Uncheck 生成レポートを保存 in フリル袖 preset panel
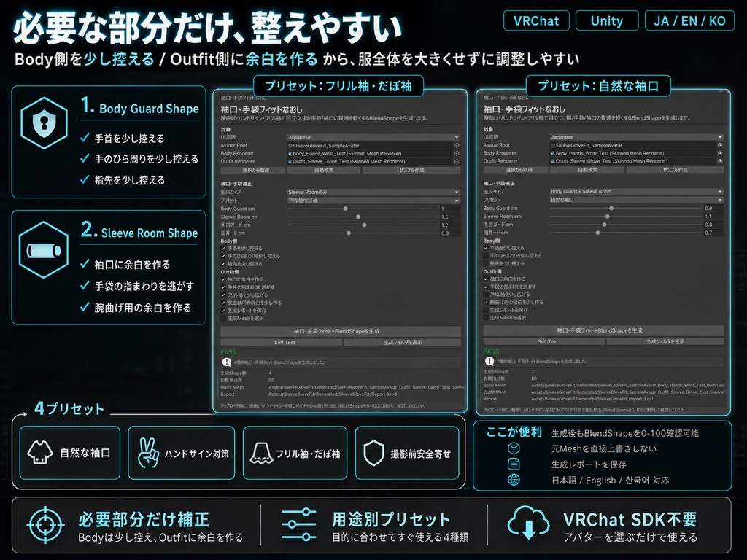Viewport: 747px width, 560px height. [x=223, y=311]
